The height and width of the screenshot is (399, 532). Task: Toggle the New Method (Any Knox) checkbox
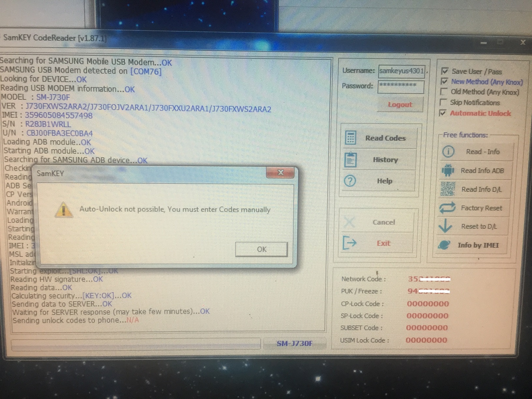(x=444, y=81)
